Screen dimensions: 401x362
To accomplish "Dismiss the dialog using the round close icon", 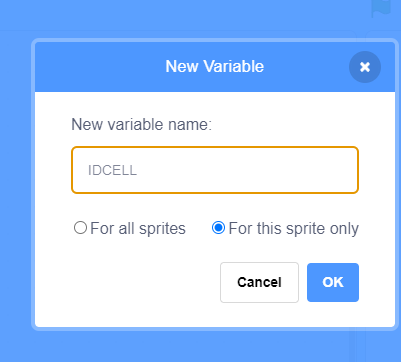I will coord(365,67).
